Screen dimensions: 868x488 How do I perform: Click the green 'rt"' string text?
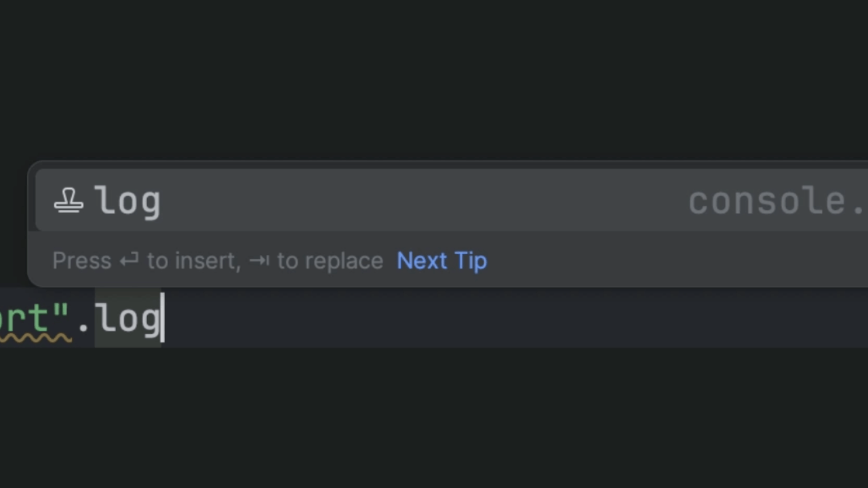click(x=34, y=319)
